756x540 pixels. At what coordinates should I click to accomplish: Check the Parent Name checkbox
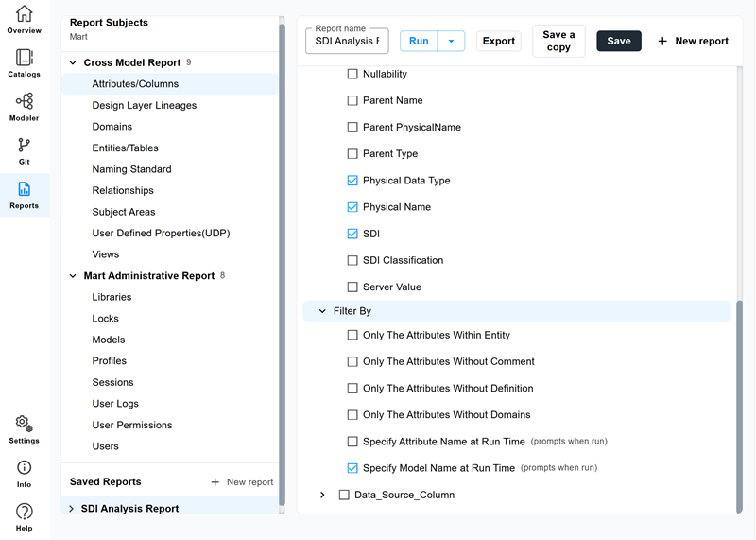click(x=352, y=100)
